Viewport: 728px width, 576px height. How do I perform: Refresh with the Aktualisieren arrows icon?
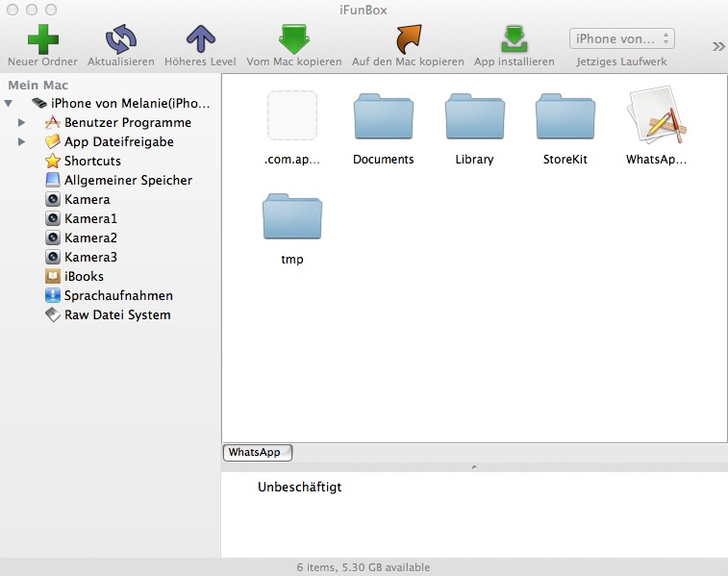coord(121,39)
